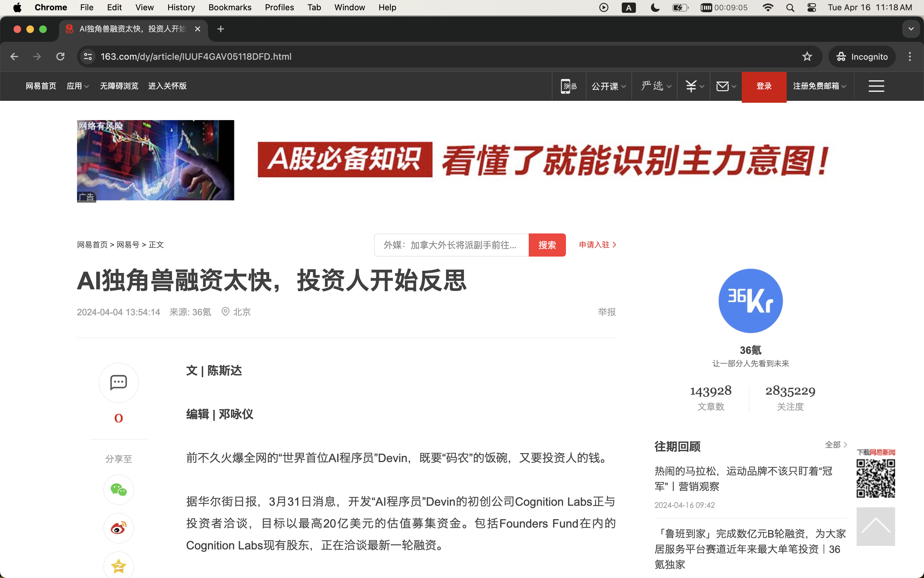
Task: Click the Beijing location pin icon
Action: point(226,311)
